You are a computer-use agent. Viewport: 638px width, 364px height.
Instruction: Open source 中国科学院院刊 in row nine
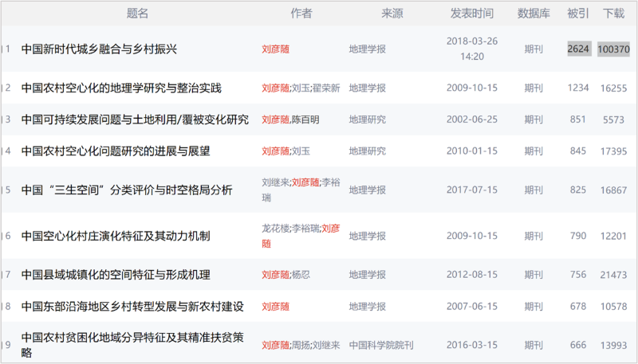click(x=381, y=345)
